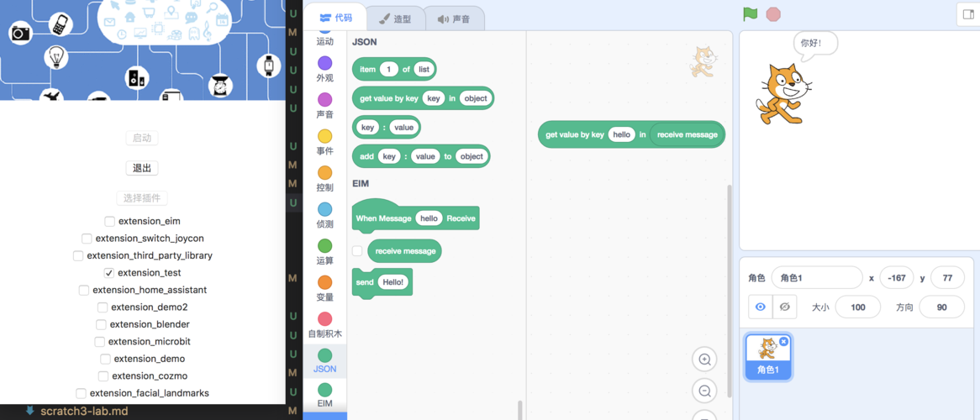Select the 侦测 sensing category
Screen dimensions: 980x420
325,215
